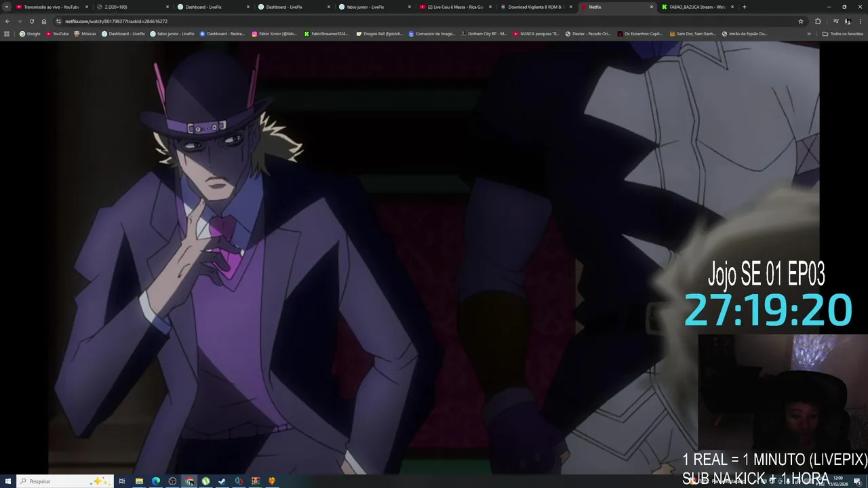Switch to the FABAO_BAZUCA Stream tab
This screenshot has width=868, height=488.
(x=698, y=7)
